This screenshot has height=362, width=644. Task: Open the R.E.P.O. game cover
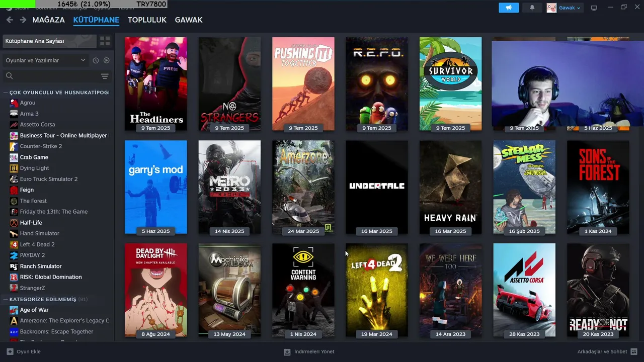[x=377, y=84]
